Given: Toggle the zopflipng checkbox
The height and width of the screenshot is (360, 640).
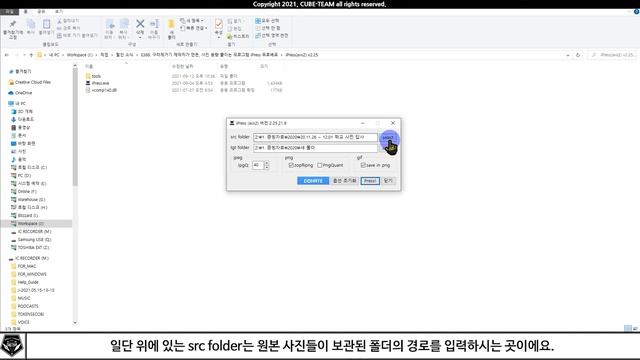Looking at the screenshot, I should click(291, 165).
